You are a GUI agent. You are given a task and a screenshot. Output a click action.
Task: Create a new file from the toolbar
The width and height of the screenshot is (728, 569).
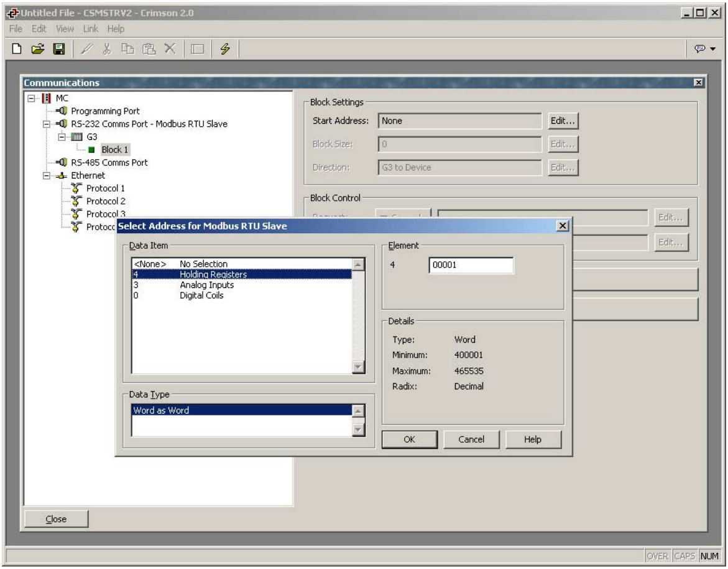pos(17,49)
